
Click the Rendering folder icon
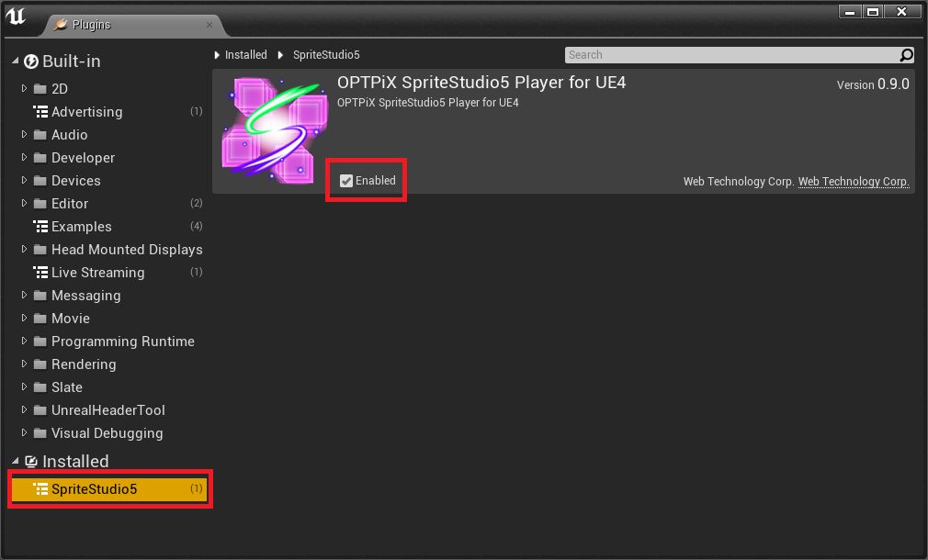pos(40,364)
